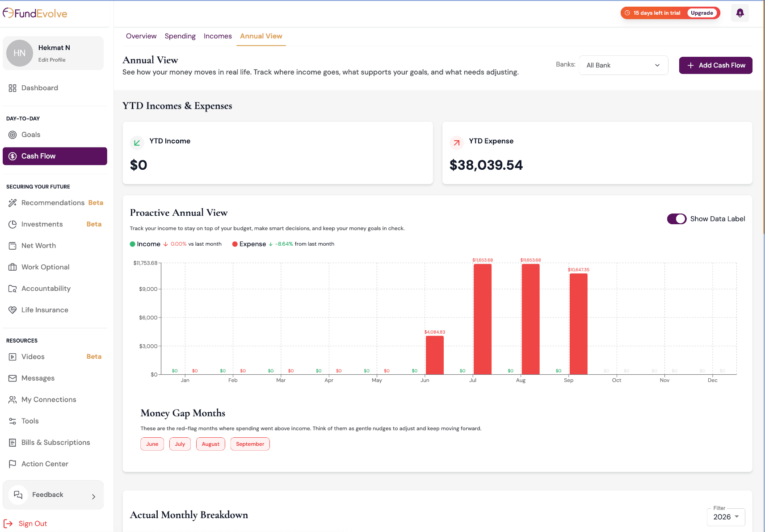The height and width of the screenshot is (532, 765).
Task: Click the Work Optional briefcase icon
Action: point(13,267)
